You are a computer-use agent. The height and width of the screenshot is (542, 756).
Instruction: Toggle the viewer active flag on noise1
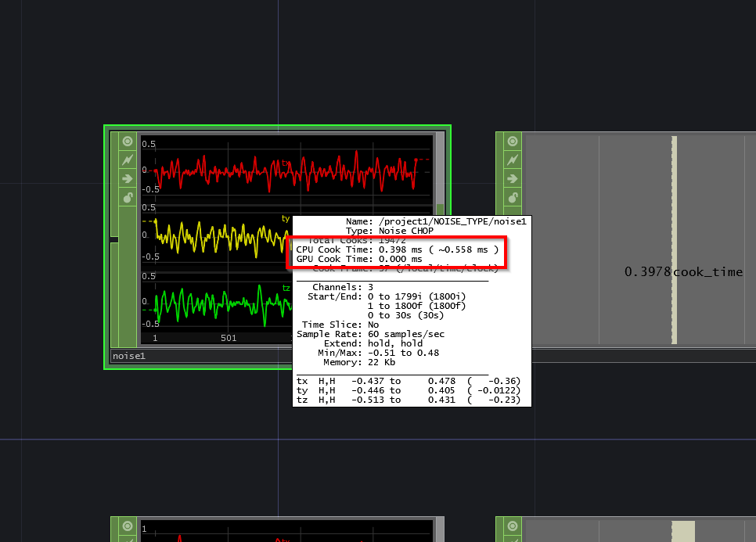[x=128, y=141]
